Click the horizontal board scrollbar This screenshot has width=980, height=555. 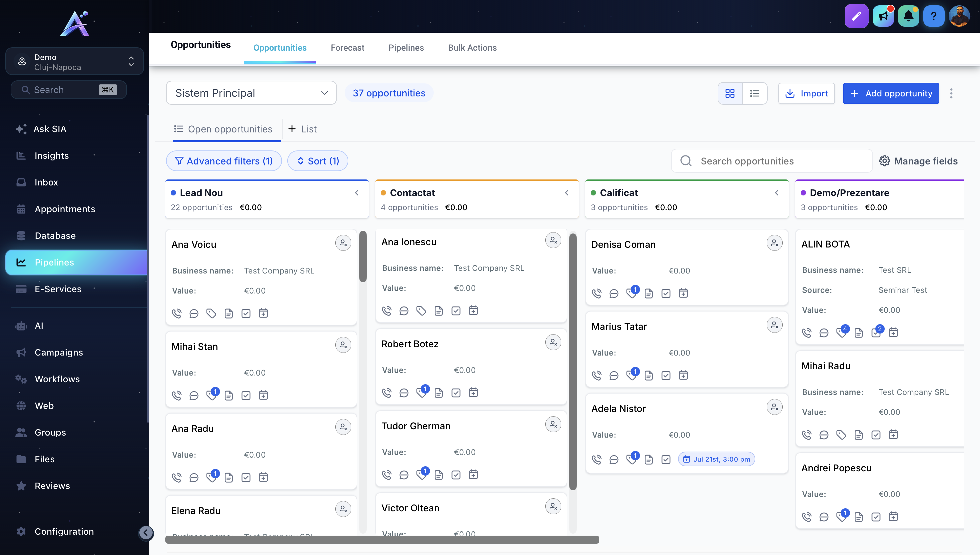(382, 539)
